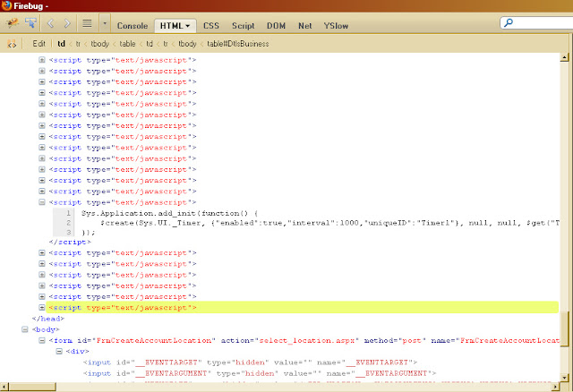This screenshot has width=573, height=392.
Task: Click the Sys.Application.add_init code line
Action: pyautogui.click(x=169, y=213)
